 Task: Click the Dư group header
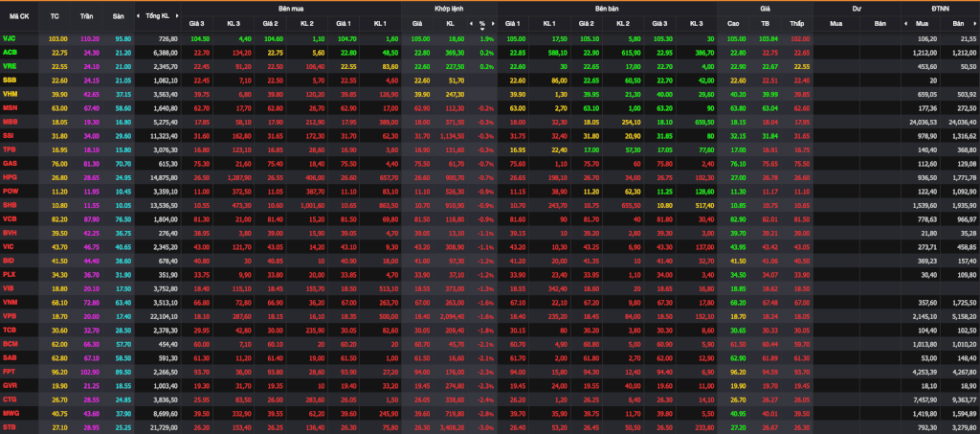(x=857, y=9)
